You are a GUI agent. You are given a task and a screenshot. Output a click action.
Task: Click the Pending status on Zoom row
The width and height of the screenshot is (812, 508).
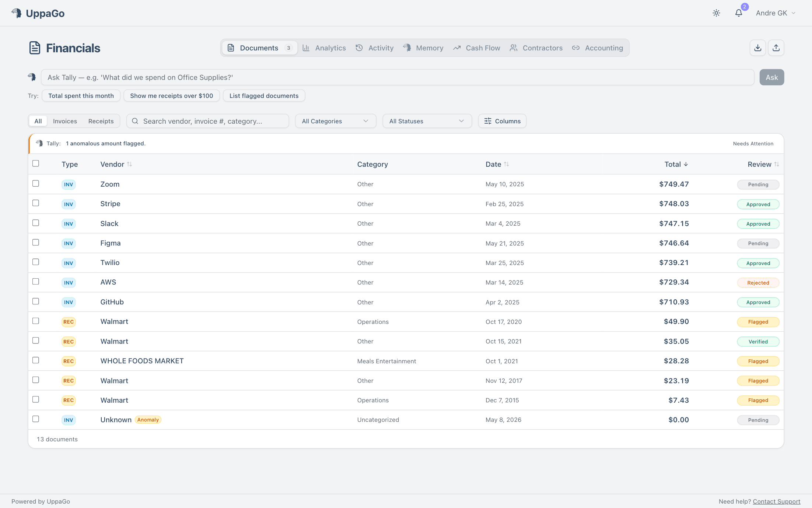758,184
